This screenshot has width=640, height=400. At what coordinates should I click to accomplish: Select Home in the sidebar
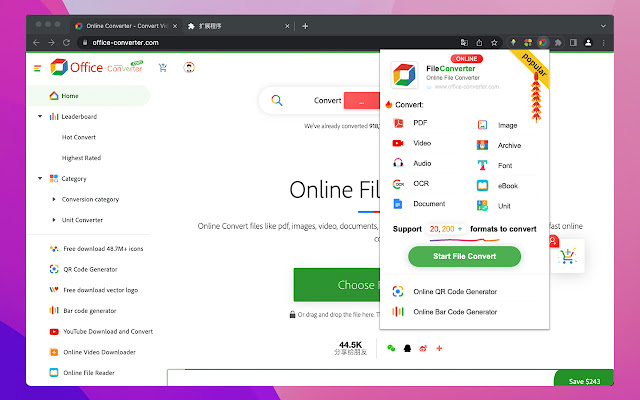pos(89,96)
